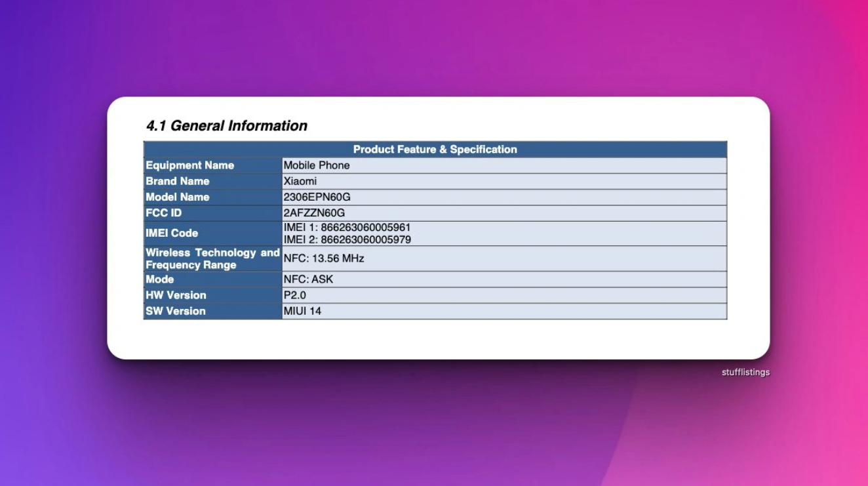Select the 'MIUI 14' software version value
The width and height of the screenshot is (868, 486).
pyautogui.click(x=302, y=311)
